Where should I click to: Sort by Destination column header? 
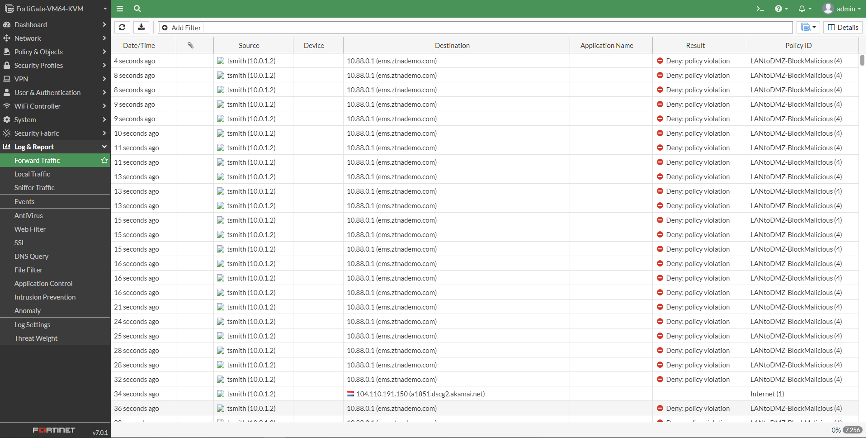point(457,45)
